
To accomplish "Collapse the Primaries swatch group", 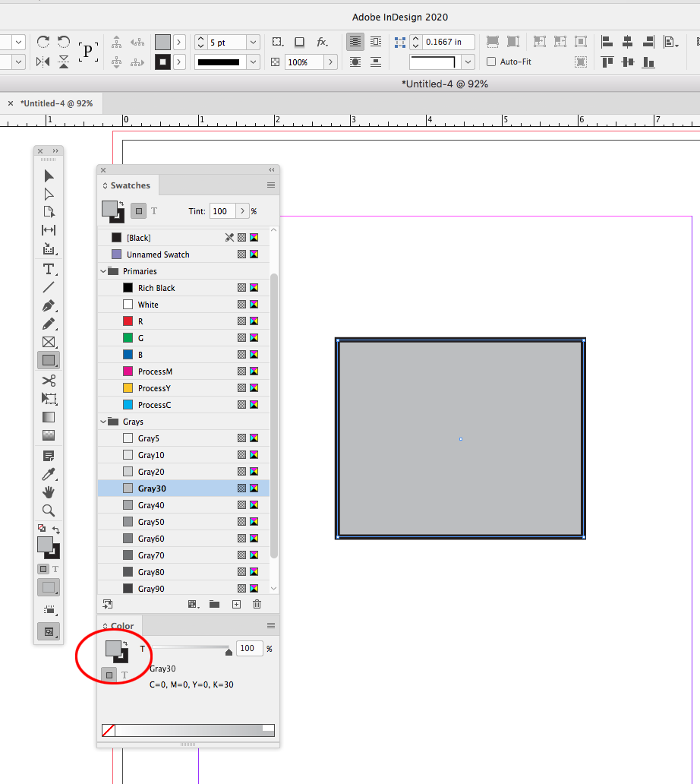I will [103, 270].
